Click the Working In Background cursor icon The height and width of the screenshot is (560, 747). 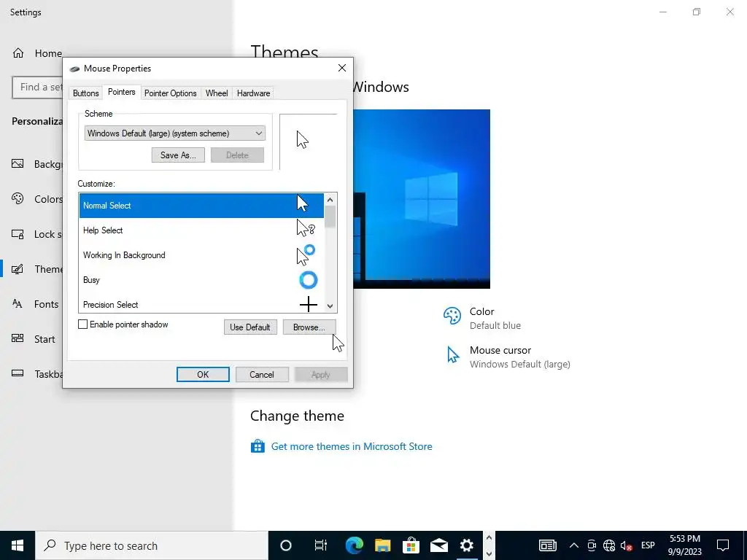coord(306,254)
